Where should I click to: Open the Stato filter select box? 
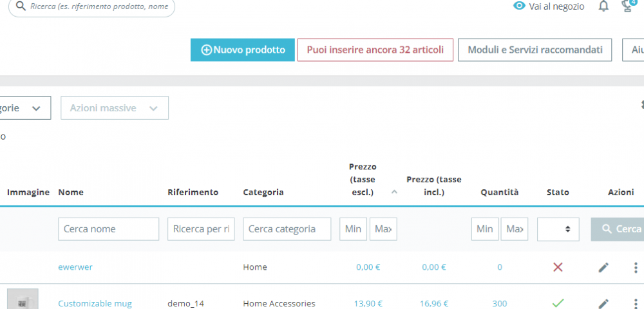[558, 229]
